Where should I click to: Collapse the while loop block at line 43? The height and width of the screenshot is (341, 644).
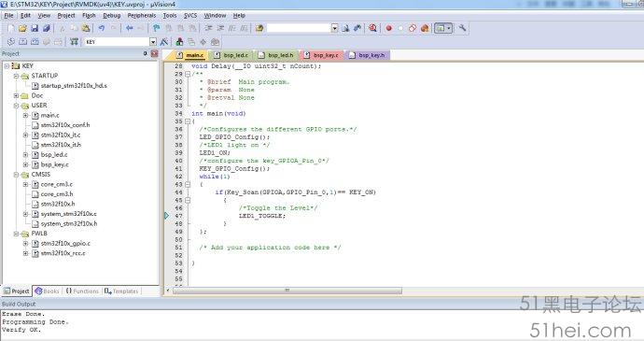pos(188,185)
